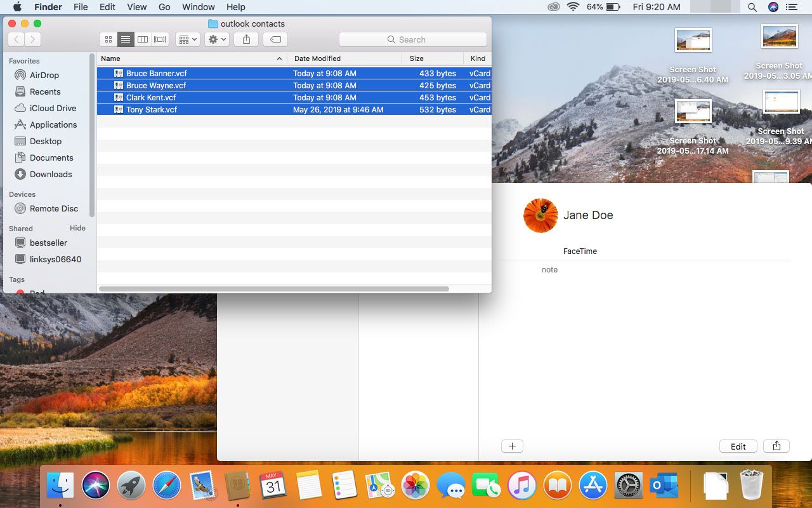Screen dimensions: 812x508
Task: Click the note field in Contacts
Action: coord(549,269)
